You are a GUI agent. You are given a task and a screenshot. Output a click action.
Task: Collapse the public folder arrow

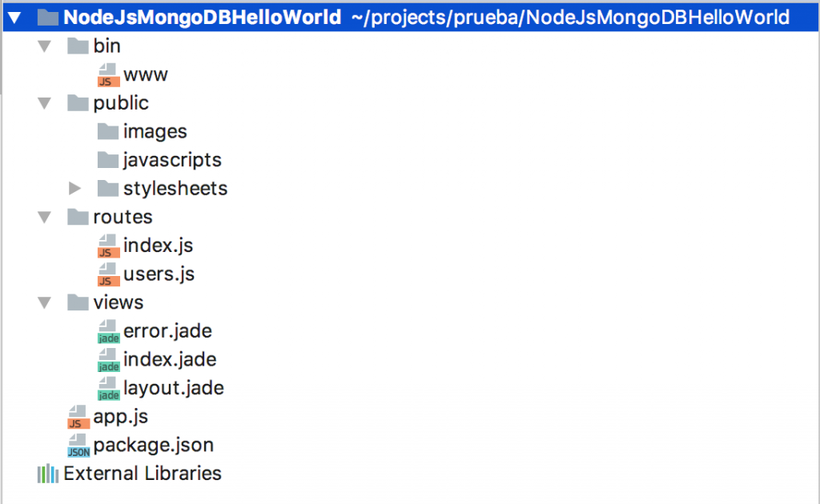[x=45, y=103]
